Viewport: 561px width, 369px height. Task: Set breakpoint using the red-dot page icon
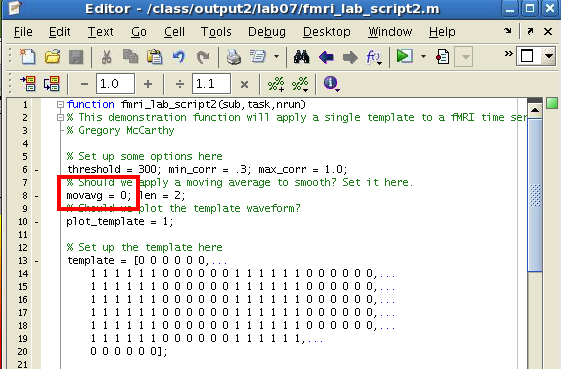point(443,57)
